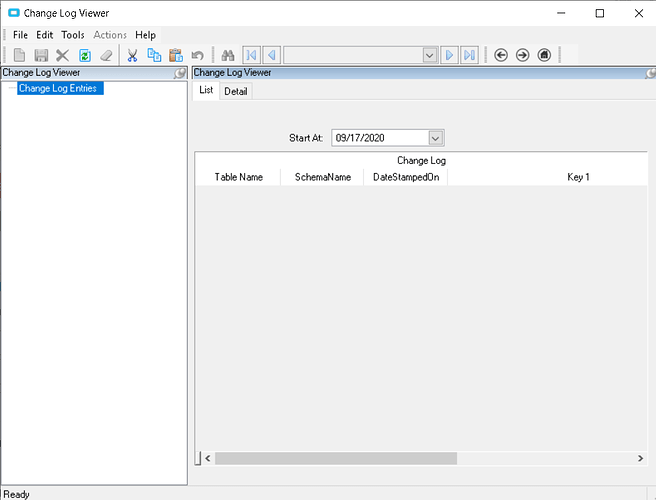Click the Forward circular arrow icon
656x500 pixels.
[x=523, y=55]
